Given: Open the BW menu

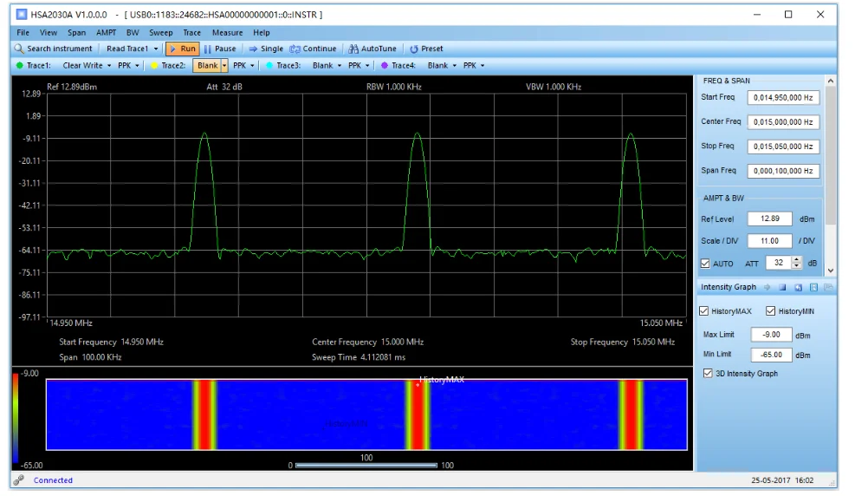Looking at the screenshot, I should (133, 33).
